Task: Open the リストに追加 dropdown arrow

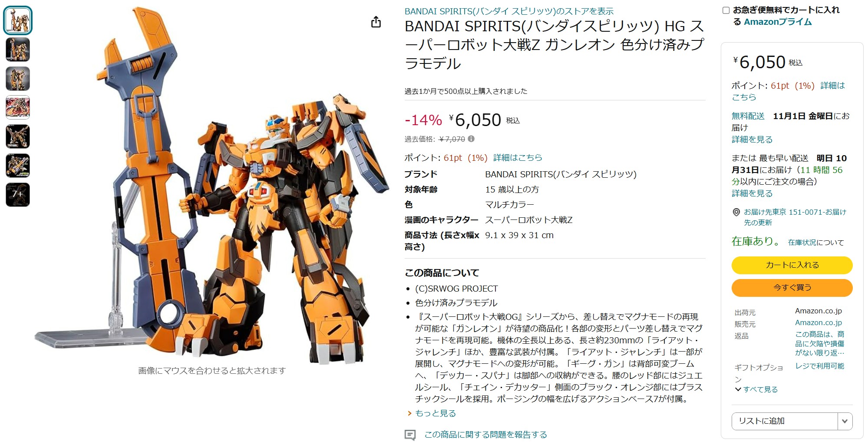Action: [845, 421]
